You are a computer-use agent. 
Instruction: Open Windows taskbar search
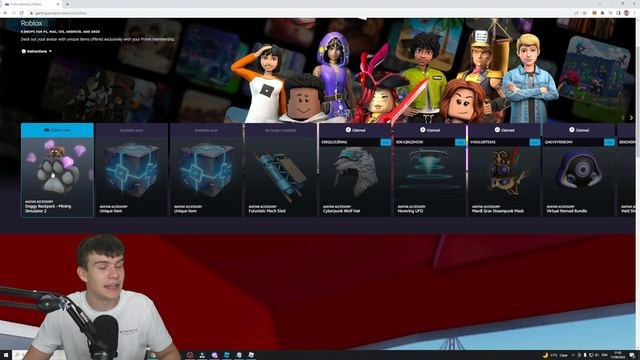click(17, 356)
